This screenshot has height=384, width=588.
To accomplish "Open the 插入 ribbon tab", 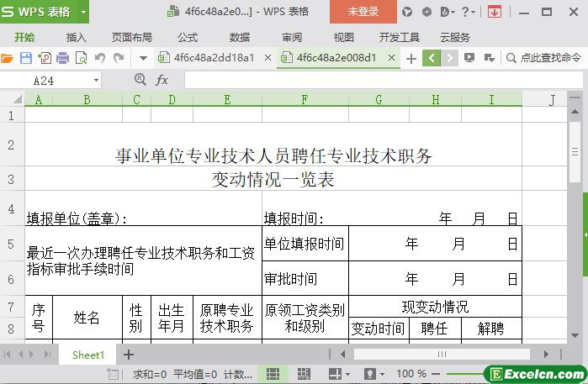I will 76,38.
